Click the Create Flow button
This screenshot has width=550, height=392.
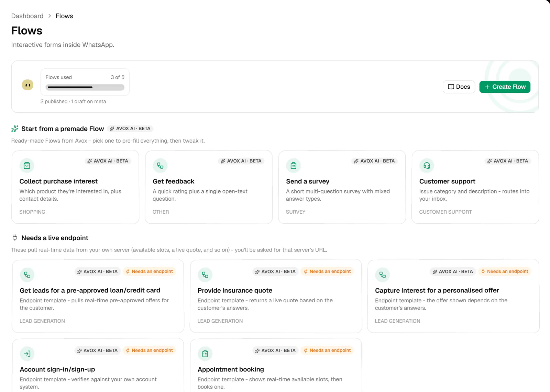[x=505, y=87]
